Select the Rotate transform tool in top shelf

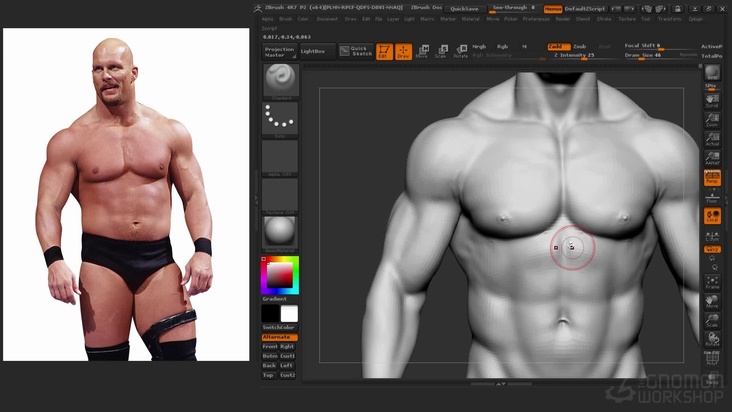(x=460, y=51)
